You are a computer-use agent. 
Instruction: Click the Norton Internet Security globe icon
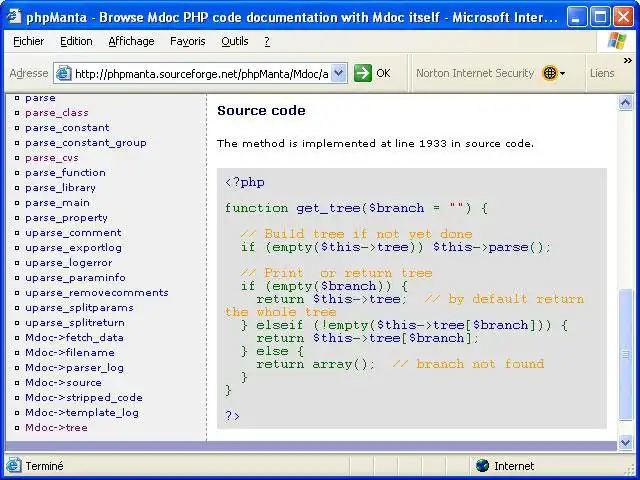point(550,73)
